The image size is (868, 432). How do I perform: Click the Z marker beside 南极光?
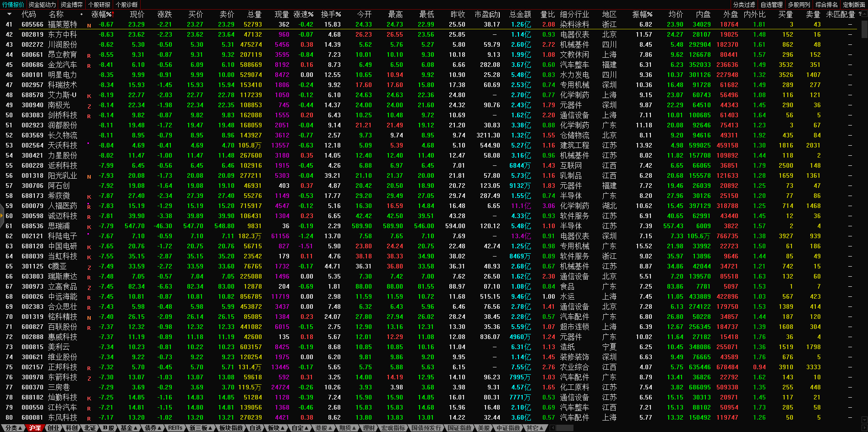click(x=89, y=106)
